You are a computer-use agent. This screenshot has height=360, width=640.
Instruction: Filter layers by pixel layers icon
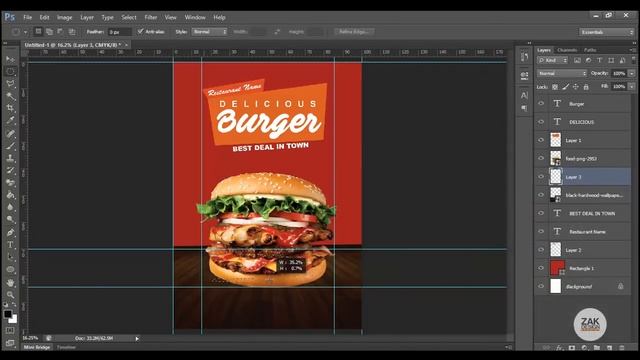coord(577,60)
